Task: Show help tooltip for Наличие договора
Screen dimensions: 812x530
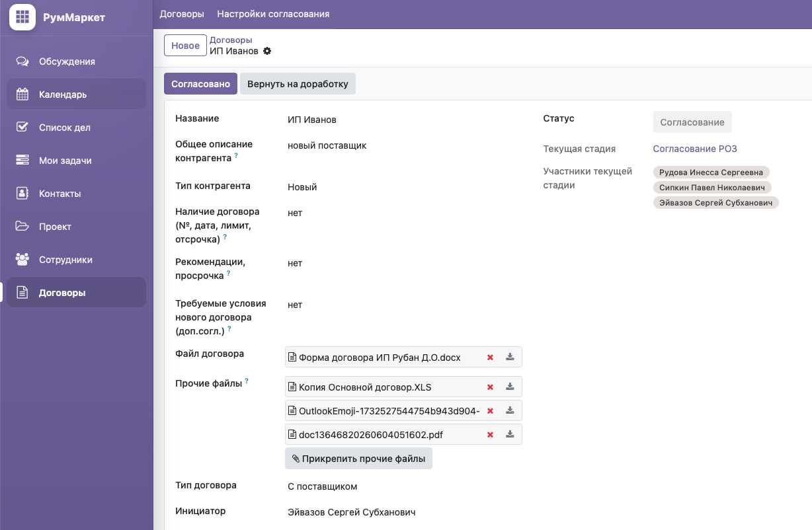Action: click(x=225, y=237)
